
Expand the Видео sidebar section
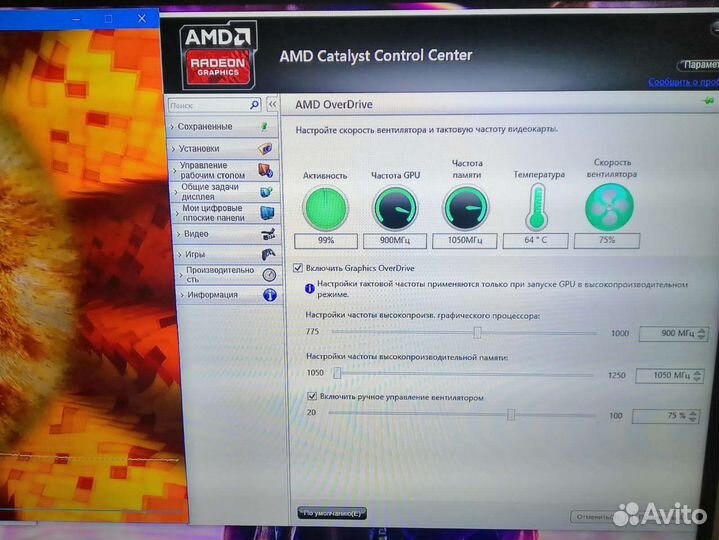point(227,234)
